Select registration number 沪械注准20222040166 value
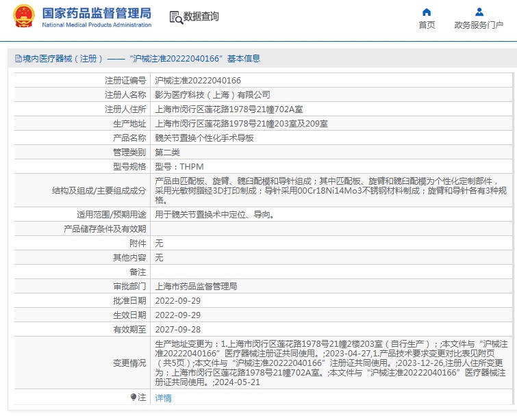 tap(198, 81)
